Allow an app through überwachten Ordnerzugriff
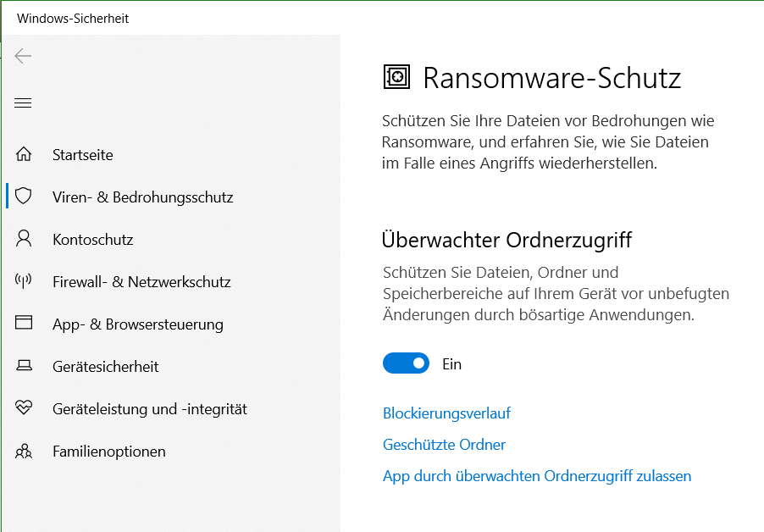764x532 pixels. pos(536,476)
